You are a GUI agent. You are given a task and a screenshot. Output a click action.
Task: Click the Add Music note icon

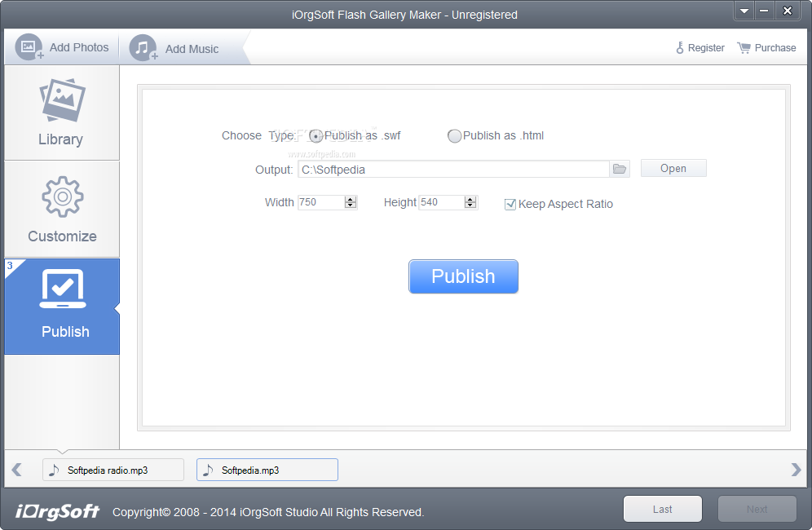(x=143, y=47)
